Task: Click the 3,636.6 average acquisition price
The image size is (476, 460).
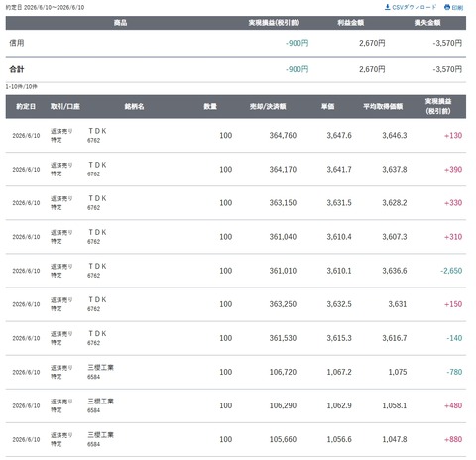Action: tap(395, 271)
